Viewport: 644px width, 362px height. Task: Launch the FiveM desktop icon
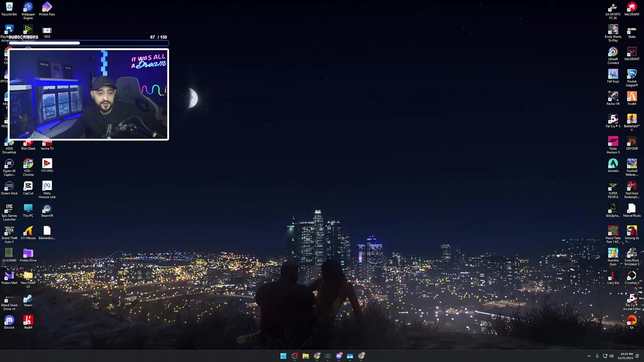(632, 99)
